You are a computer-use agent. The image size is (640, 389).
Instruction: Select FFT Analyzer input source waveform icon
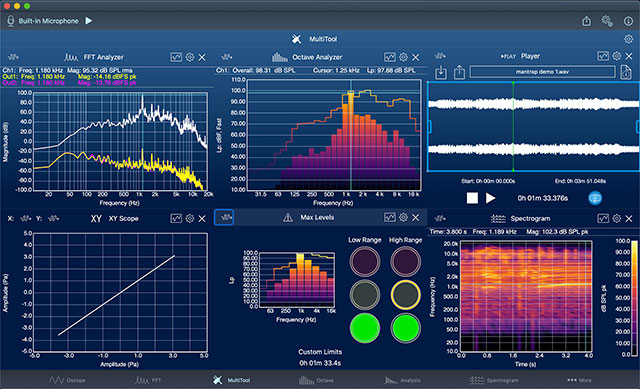13,57
